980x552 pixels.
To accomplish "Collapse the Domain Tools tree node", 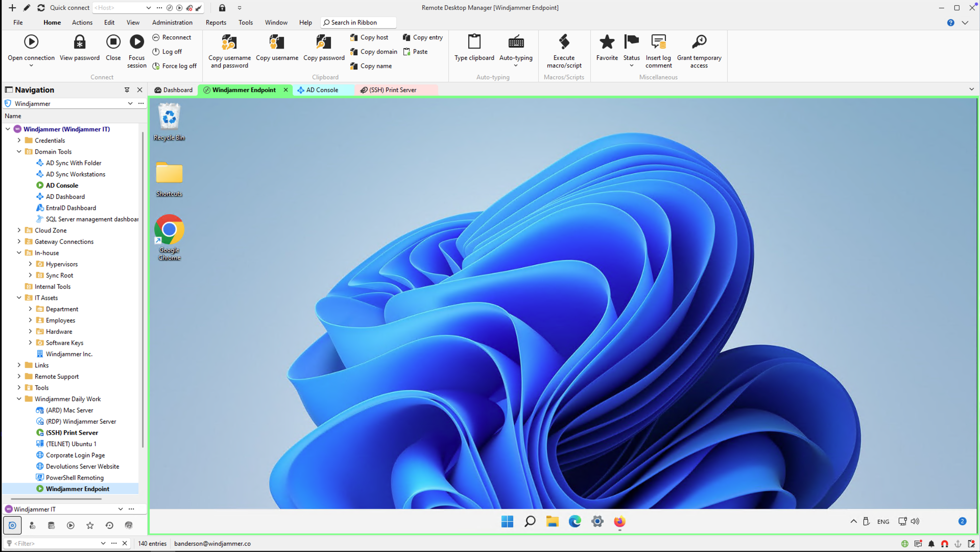I will click(19, 151).
